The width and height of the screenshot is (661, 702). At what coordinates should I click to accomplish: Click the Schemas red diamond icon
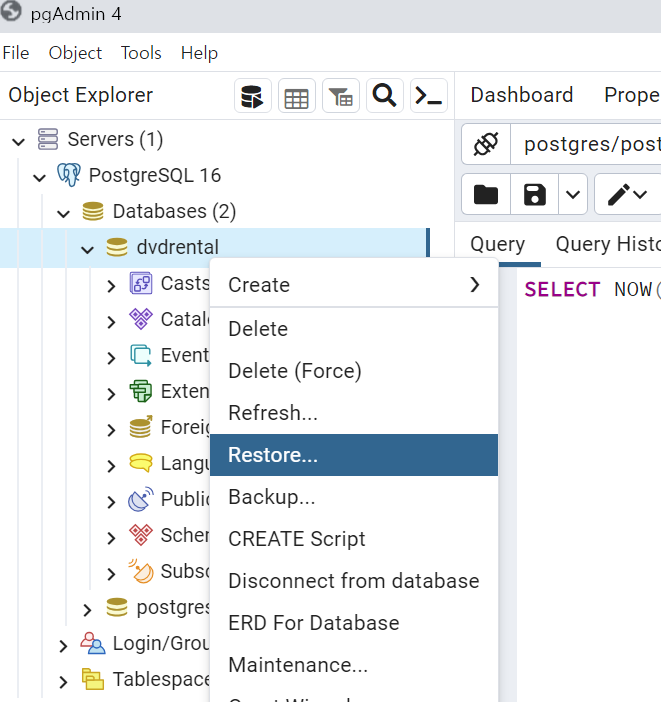coord(141,535)
